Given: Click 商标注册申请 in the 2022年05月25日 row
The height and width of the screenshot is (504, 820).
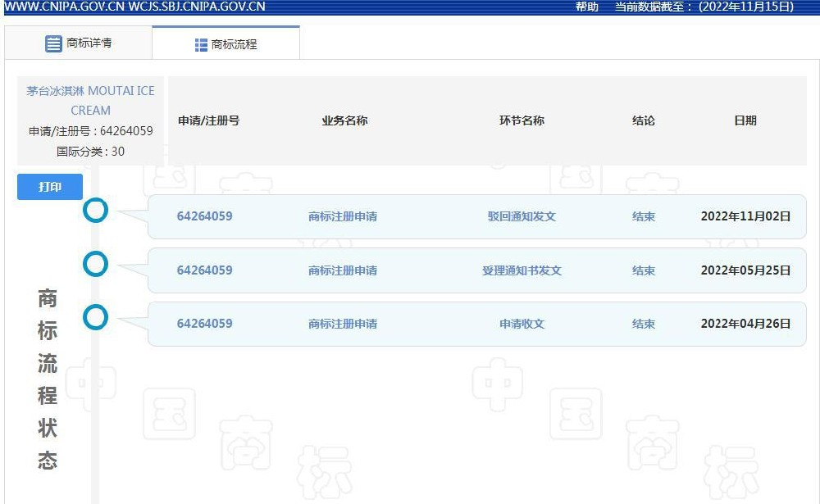Looking at the screenshot, I should [x=343, y=270].
